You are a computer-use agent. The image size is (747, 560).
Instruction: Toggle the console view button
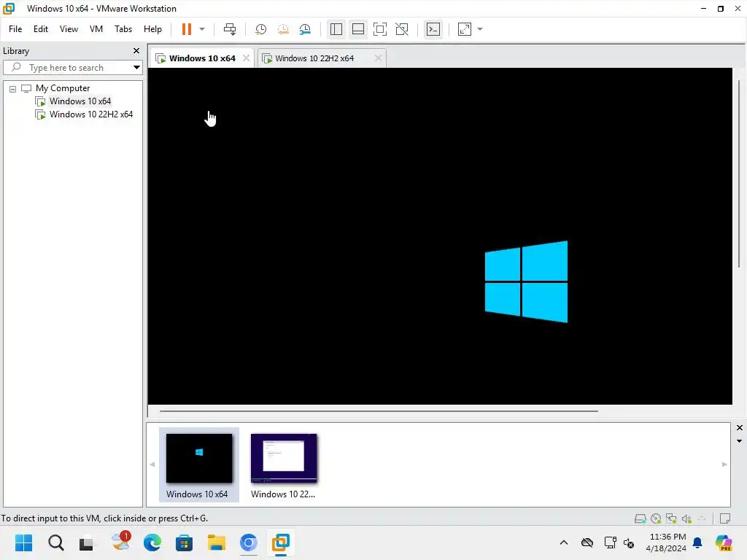coord(433,29)
